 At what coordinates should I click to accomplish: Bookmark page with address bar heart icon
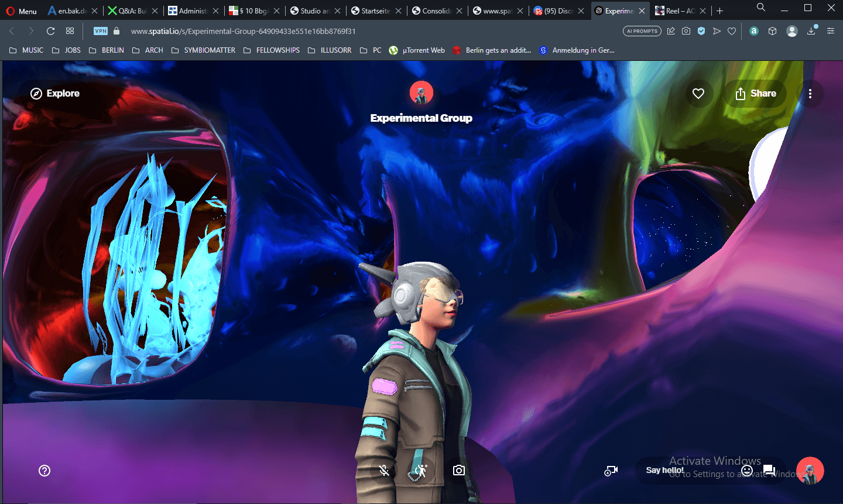click(x=732, y=31)
